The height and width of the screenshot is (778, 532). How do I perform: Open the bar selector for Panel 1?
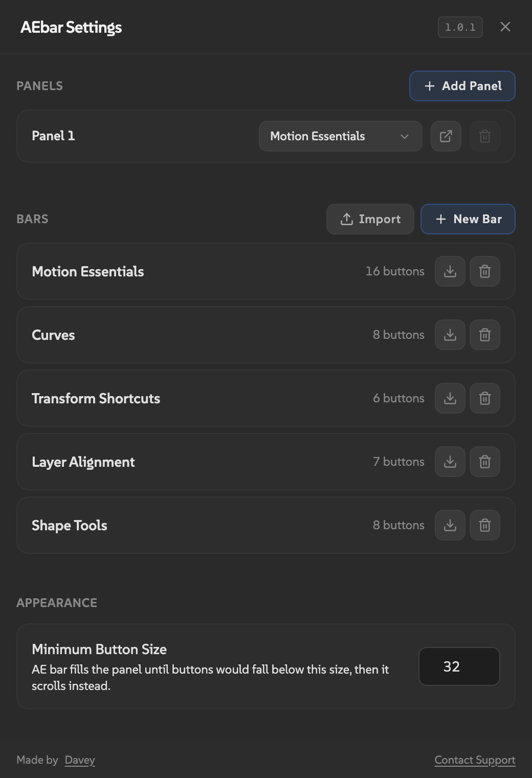(340, 136)
